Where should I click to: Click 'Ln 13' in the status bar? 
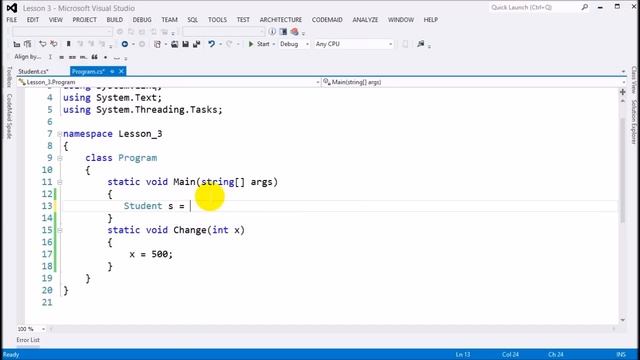(x=463, y=354)
